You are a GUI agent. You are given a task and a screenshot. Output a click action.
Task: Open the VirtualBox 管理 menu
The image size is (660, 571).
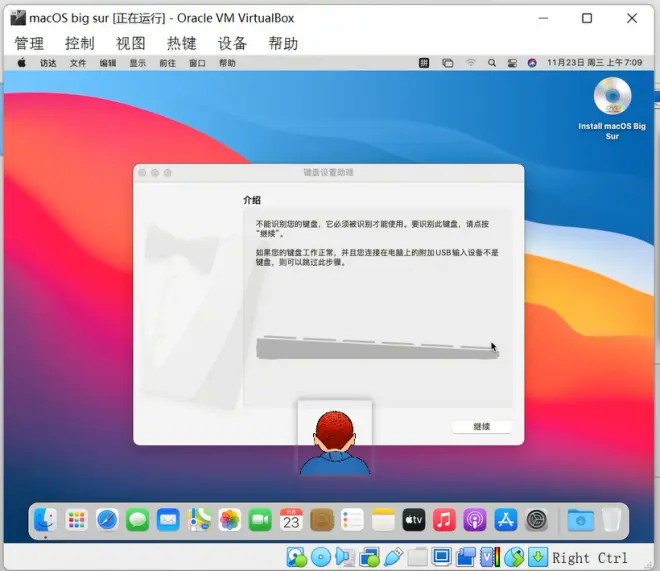point(29,43)
